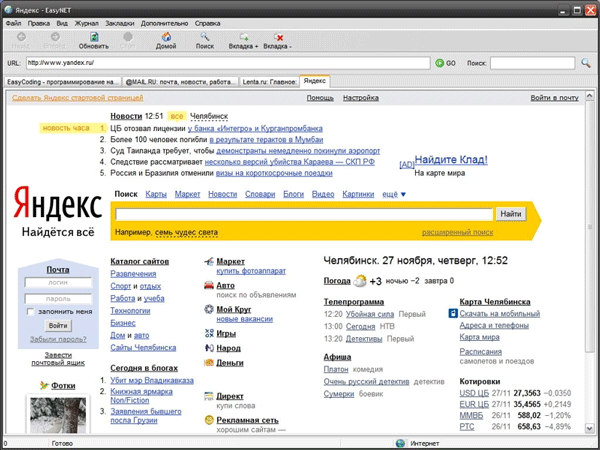Click the Back navigation arrow icon
600x450 pixels.
[x=21, y=37]
